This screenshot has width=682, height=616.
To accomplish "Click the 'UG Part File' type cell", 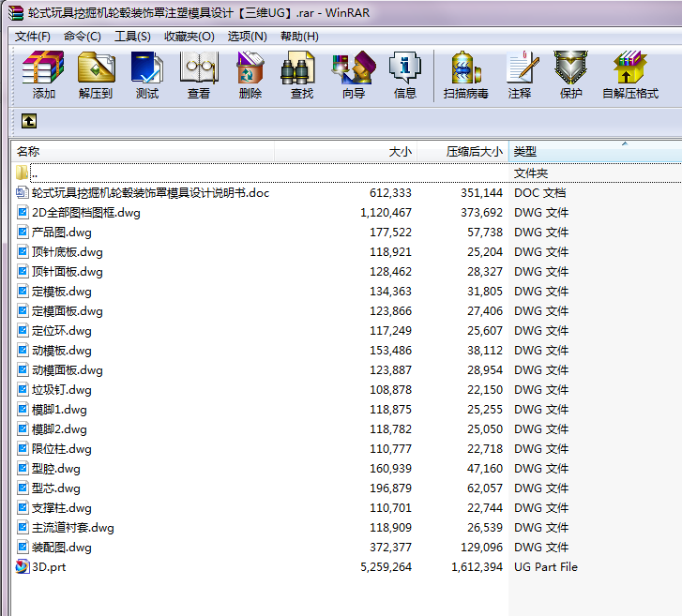I will coord(545,566).
